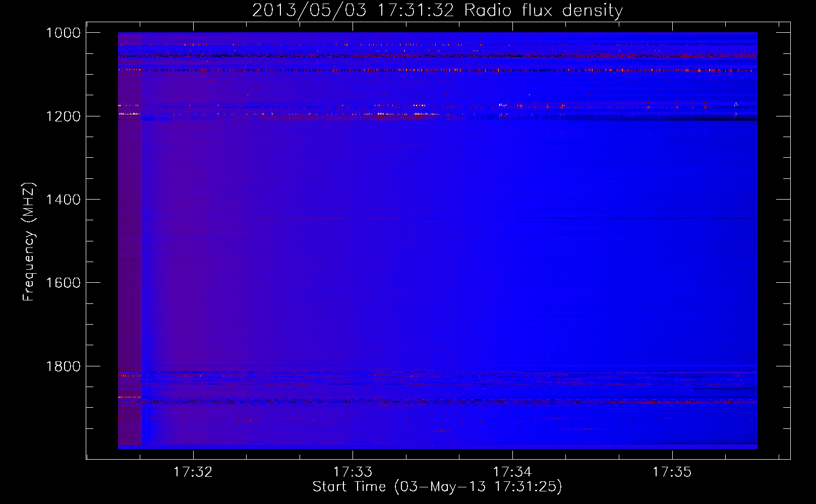
Task: Click the 1800 frequency tick label
Action: click(x=64, y=366)
